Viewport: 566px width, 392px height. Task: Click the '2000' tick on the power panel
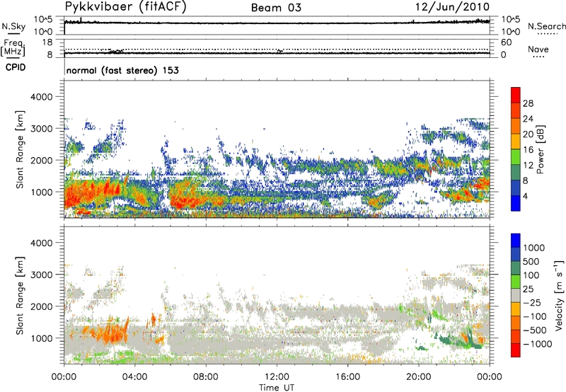point(41,160)
